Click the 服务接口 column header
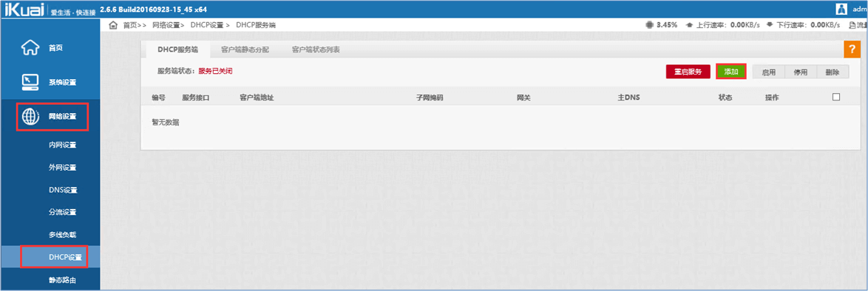Viewport: 868px width, 291px height. coord(196,97)
